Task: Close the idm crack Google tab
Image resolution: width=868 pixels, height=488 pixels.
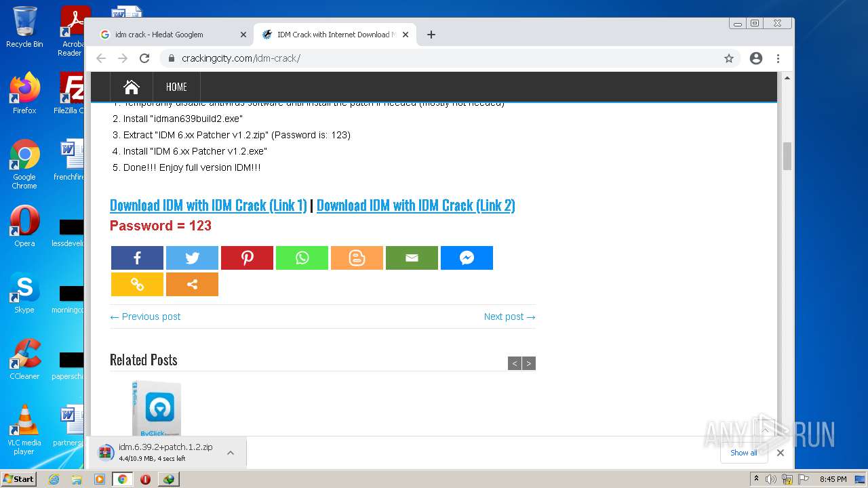Action: [243, 35]
